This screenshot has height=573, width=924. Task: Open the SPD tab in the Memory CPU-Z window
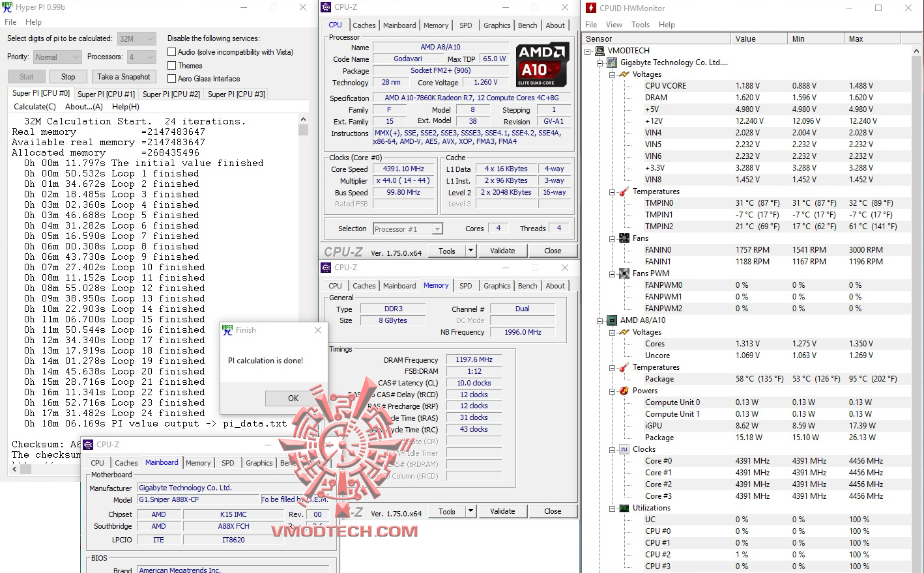tap(465, 286)
